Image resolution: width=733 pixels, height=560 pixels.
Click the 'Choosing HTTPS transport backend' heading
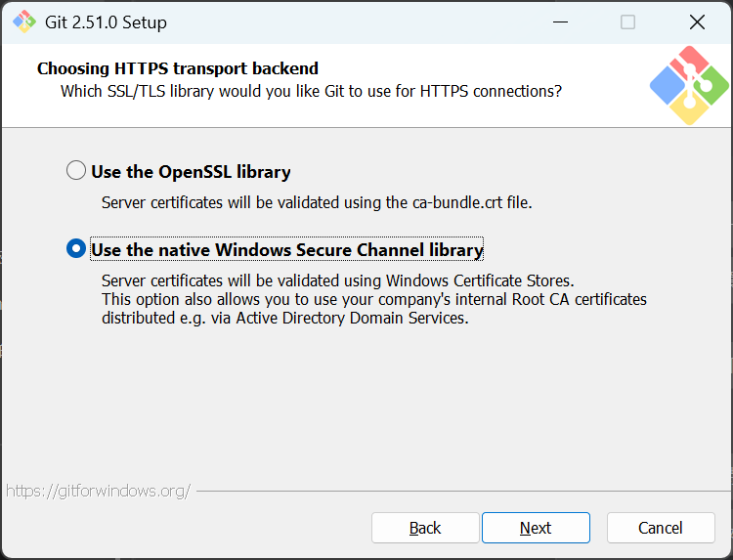178,68
